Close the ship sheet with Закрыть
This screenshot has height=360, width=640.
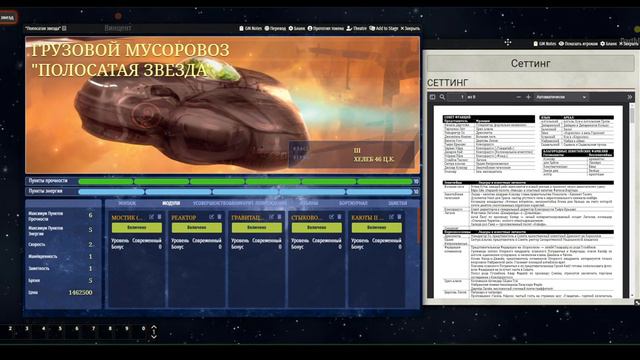(x=410, y=28)
